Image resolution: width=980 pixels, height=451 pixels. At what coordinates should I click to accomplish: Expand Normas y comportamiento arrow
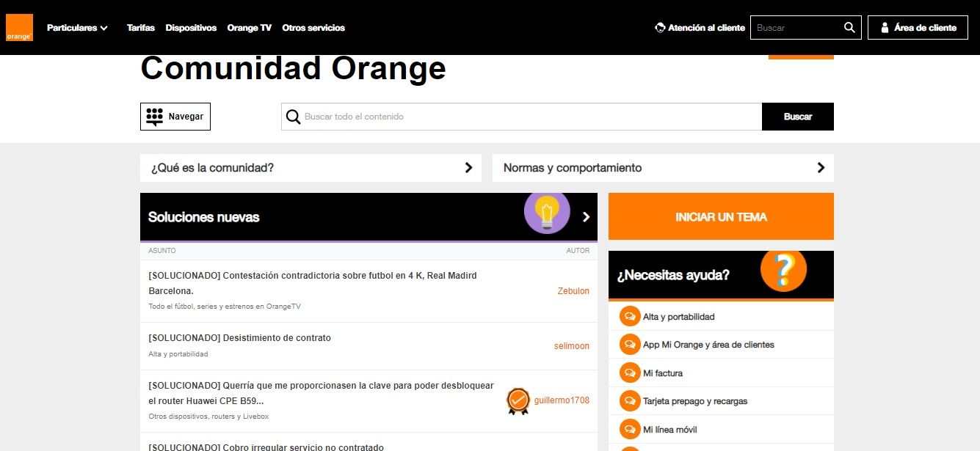821,167
